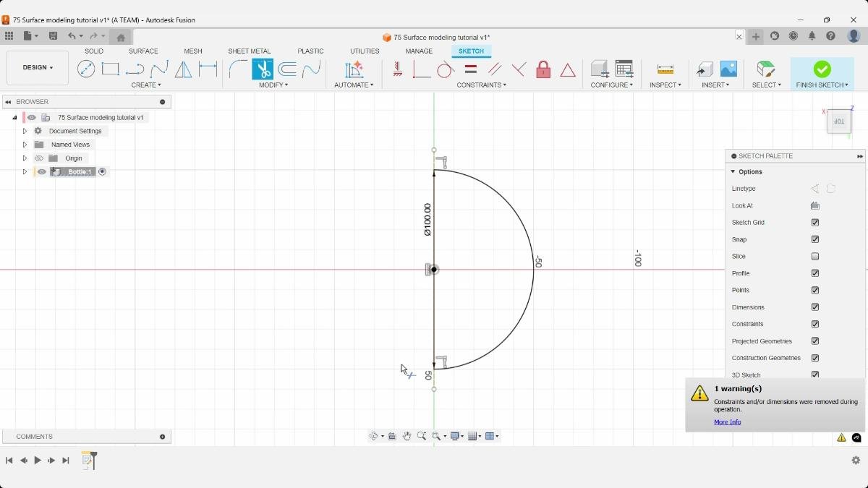Click the view cube
This screenshot has width=868, height=488.
click(839, 121)
